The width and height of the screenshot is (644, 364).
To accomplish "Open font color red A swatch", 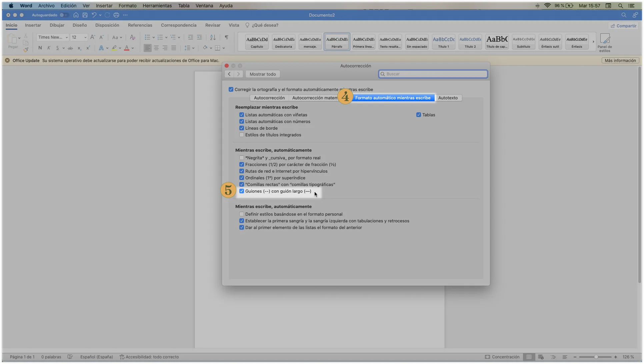I will pyautogui.click(x=127, y=48).
